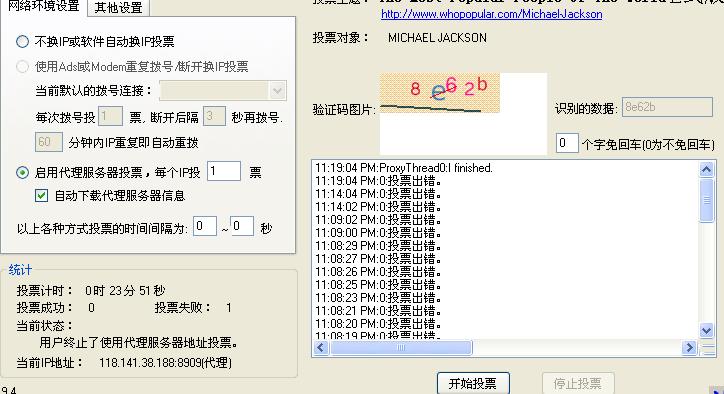724x394 pixels.
Task: Click the log right scroll arrow
Action: pos(689,347)
